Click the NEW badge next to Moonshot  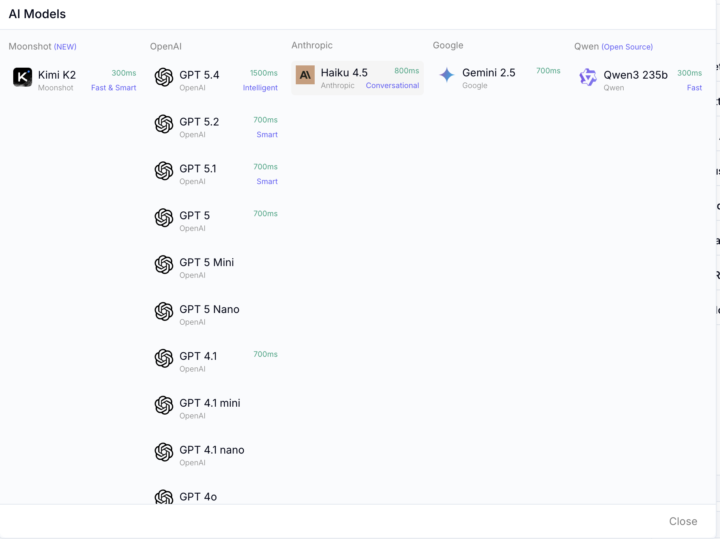click(x=65, y=47)
